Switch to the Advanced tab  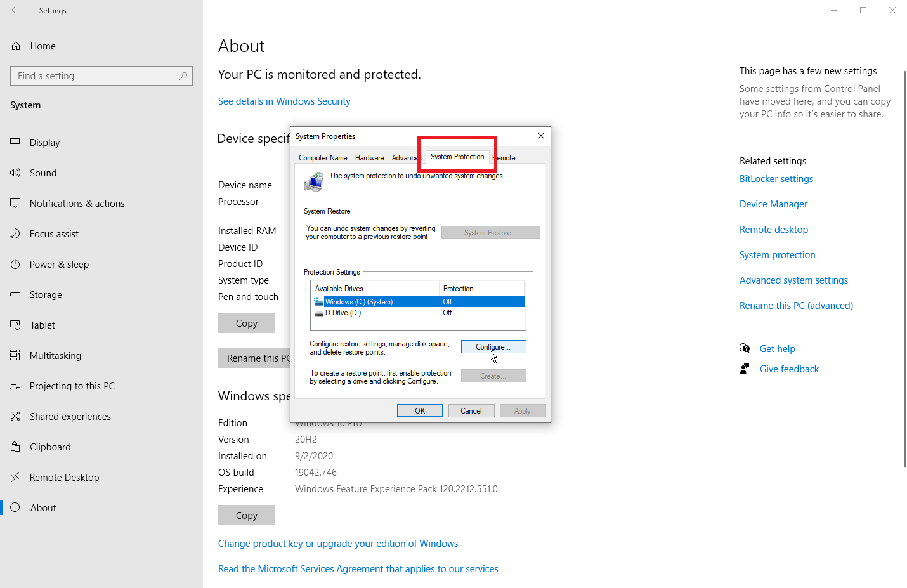click(405, 158)
